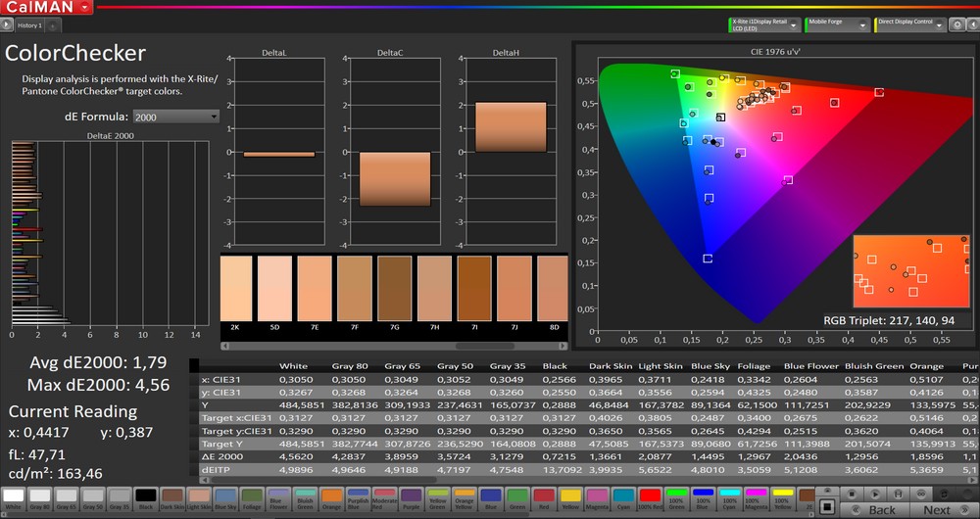This screenshot has height=519, width=980.
Task: Click the read single play button
Action: pos(875,494)
